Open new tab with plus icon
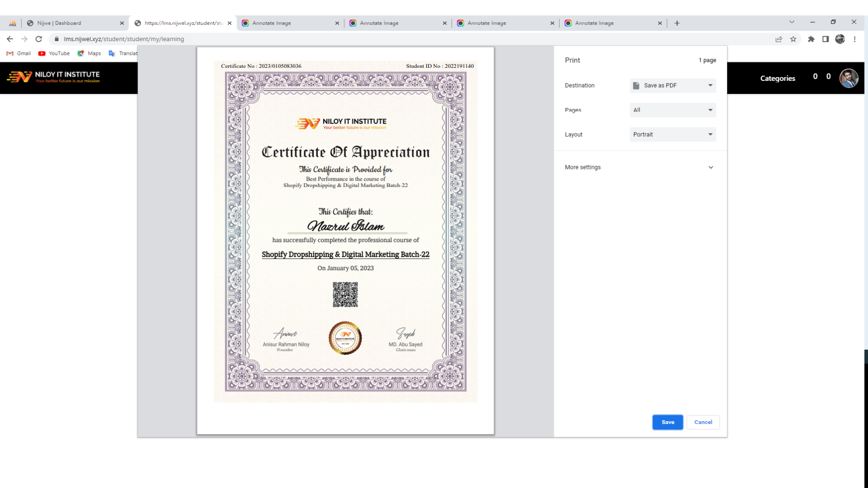 tap(677, 23)
